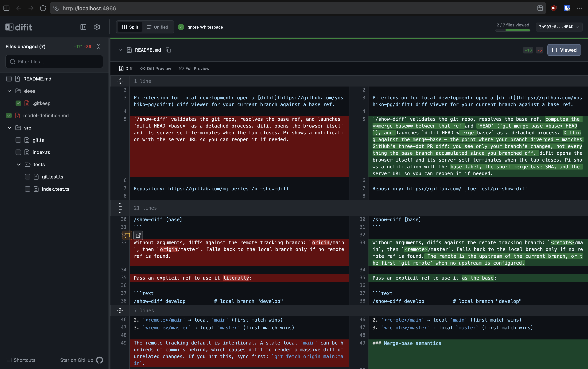Disable Ignore Whitespace

coord(181,27)
